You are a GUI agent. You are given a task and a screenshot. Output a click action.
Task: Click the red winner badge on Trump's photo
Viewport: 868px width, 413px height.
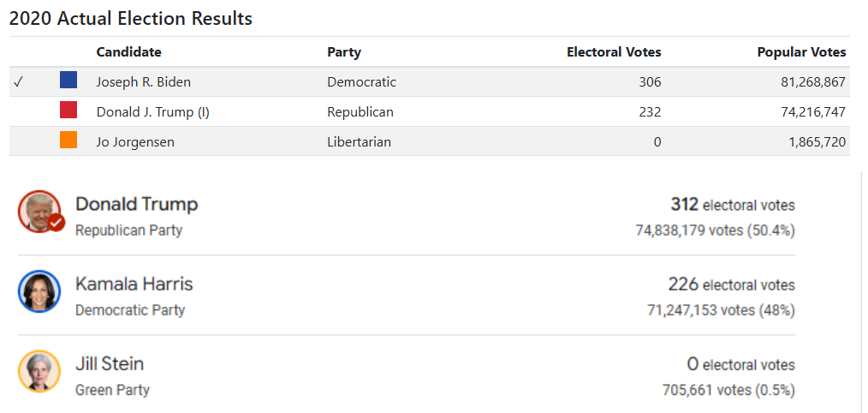[56, 223]
